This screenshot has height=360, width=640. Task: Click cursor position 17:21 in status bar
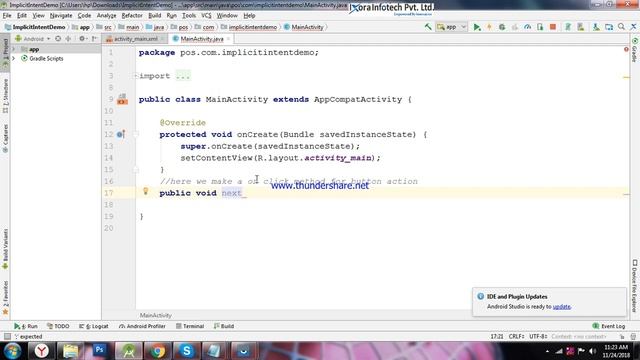click(497, 336)
